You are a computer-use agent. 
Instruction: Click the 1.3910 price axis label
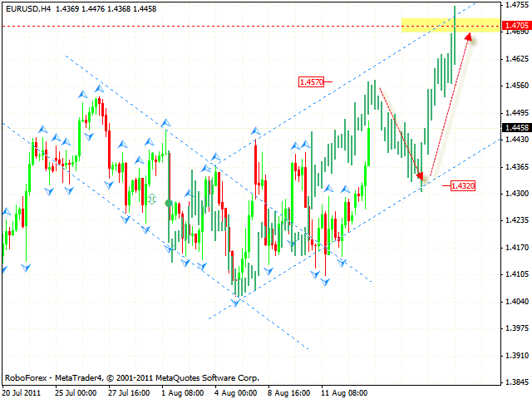coord(517,355)
